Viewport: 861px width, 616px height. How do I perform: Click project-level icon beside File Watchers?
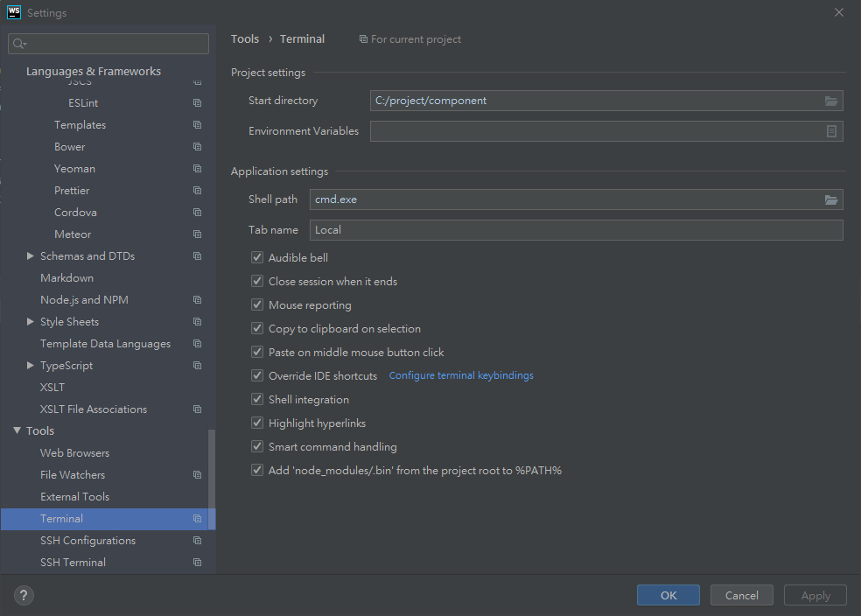coord(197,475)
